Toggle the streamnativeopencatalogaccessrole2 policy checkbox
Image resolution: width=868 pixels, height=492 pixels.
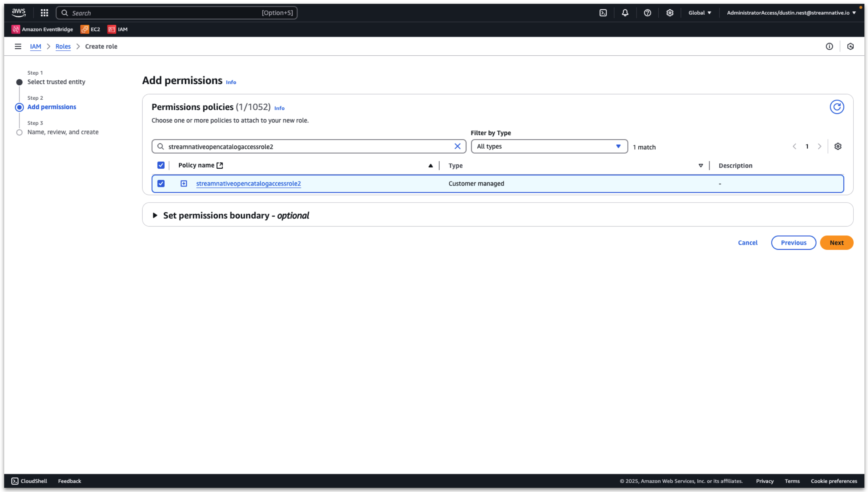pyautogui.click(x=160, y=183)
